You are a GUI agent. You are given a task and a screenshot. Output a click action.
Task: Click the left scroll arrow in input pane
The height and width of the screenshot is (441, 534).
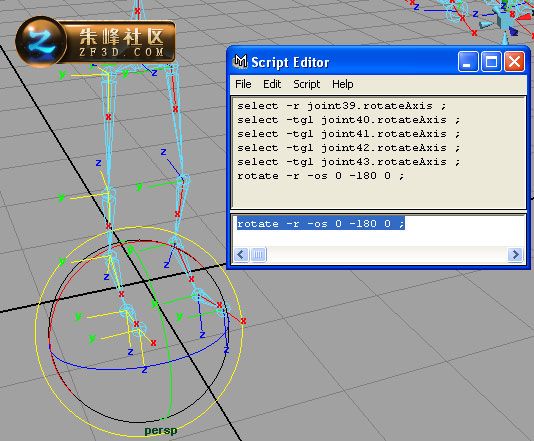point(241,254)
